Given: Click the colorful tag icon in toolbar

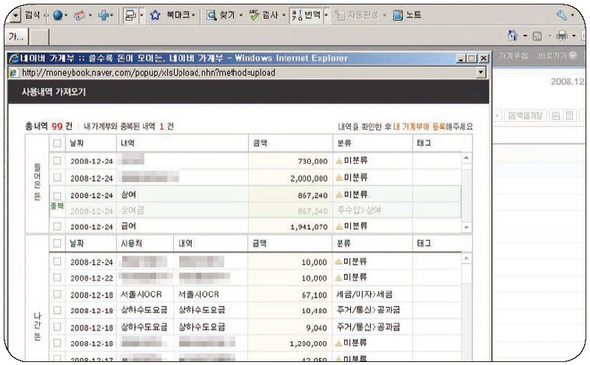Looking at the screenshot, I should click(80, 15).
